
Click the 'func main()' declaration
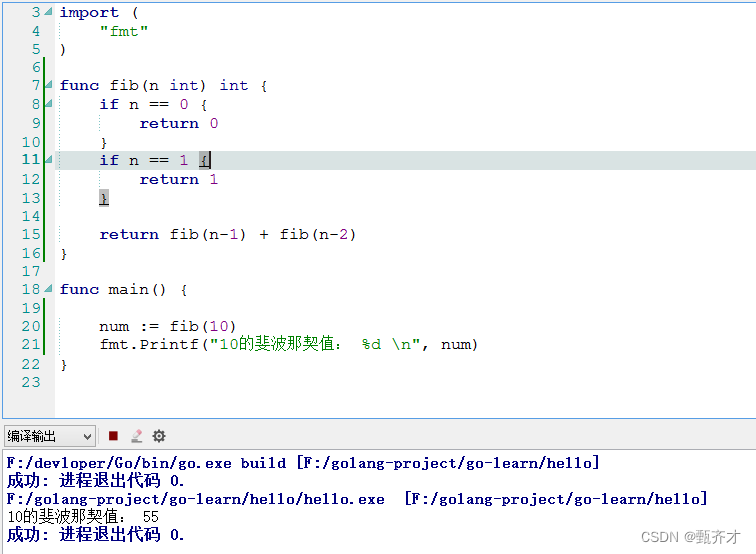[x=123, y=289]
